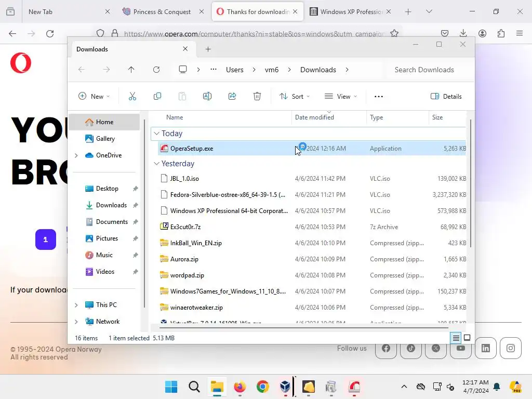Open the See more three-dots menu
The width and height of the screenshot is (532, 399).
[x=379, y=96]
